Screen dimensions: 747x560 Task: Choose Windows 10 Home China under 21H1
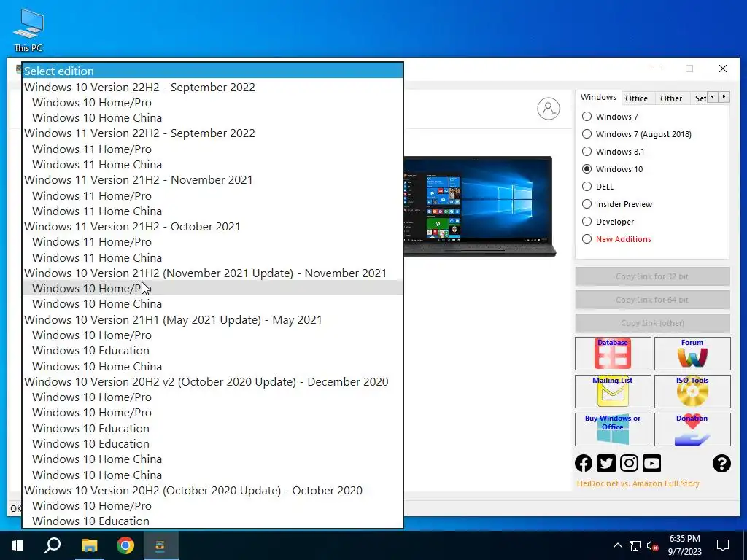tap(212, 366)
